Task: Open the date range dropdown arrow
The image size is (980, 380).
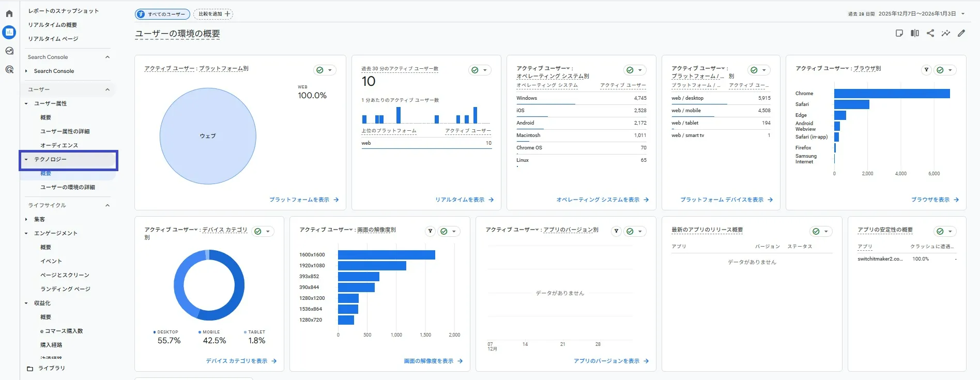Action: click(963, 14)
